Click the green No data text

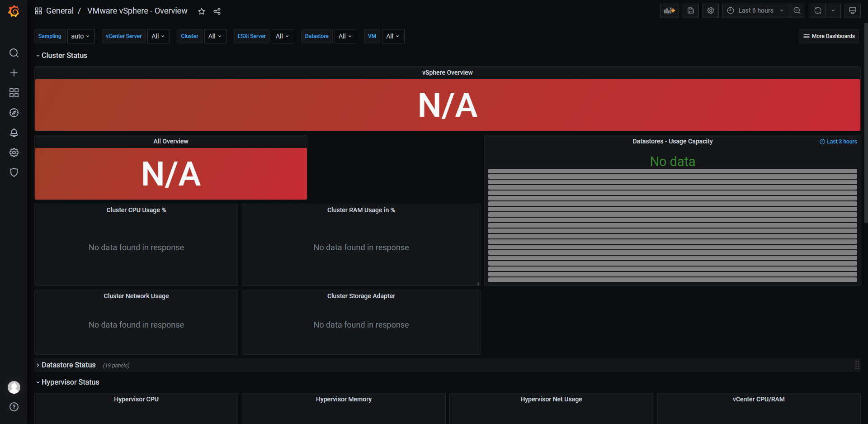672,162
